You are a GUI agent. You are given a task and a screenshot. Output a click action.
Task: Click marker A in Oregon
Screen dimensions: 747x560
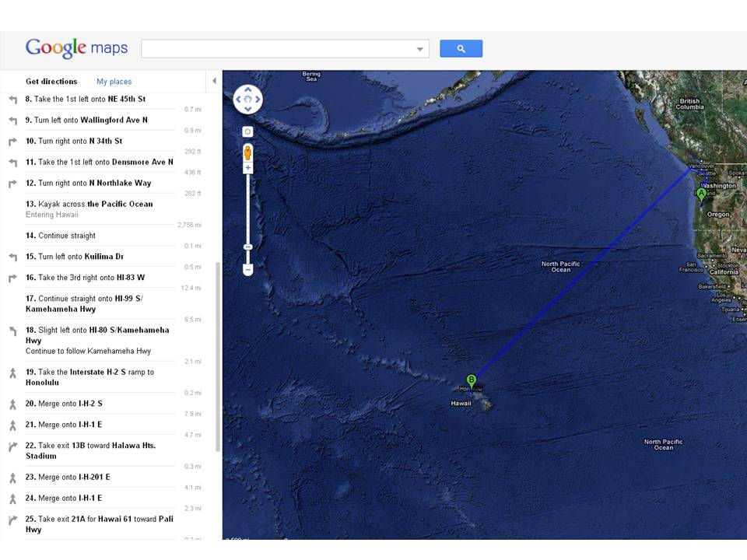tap(701, 194)
